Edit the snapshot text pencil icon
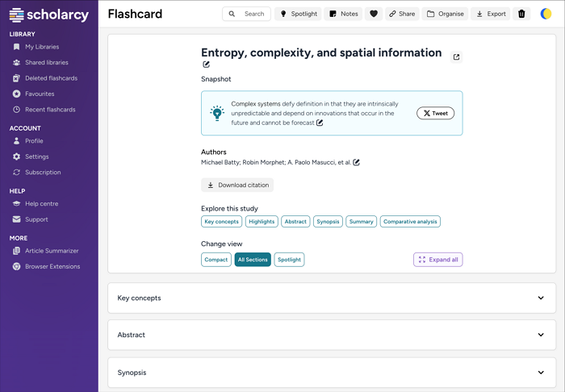 pyautogui.click(x=320, y=123)
